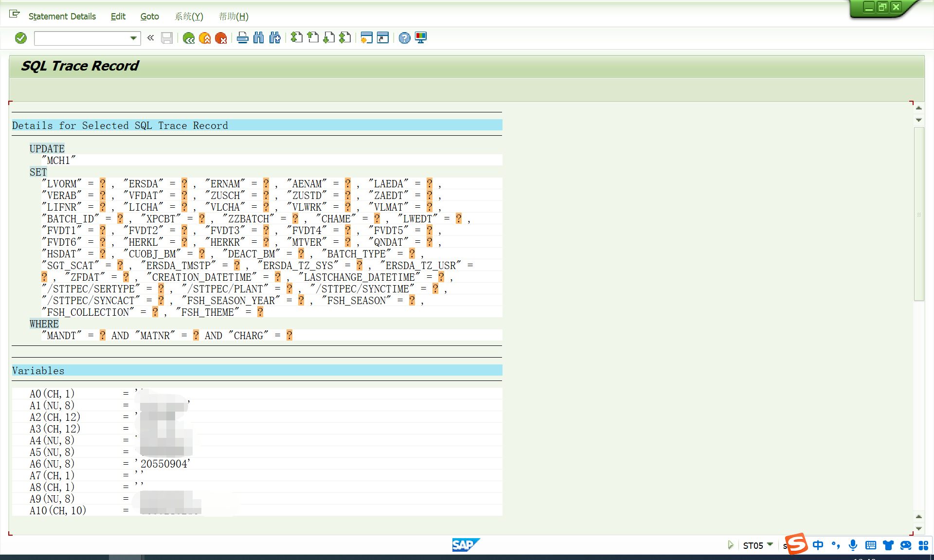This screenshot has width=934, height=560.
Task: Go to Last Page icon
Action: [345, 37]
